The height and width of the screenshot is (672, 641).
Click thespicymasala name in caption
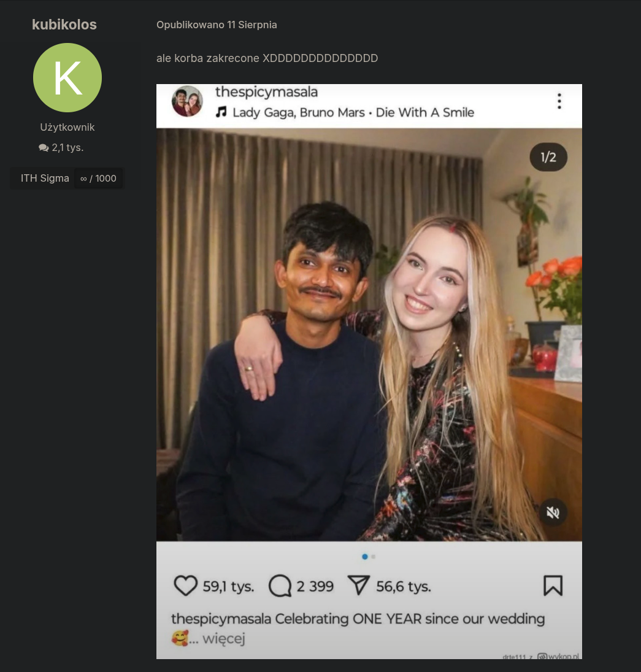221,619
